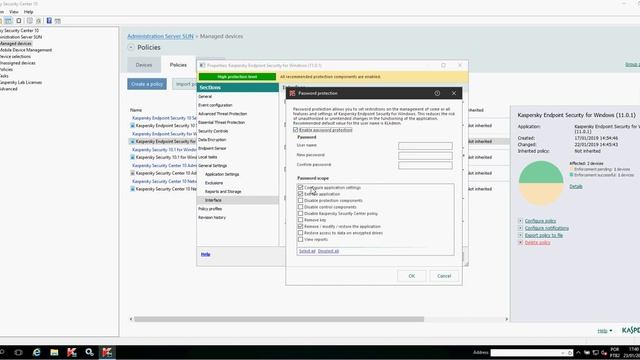
Task: Select Kaspersky Lab Licenses in console tree
Action: [x=21, y=82]
